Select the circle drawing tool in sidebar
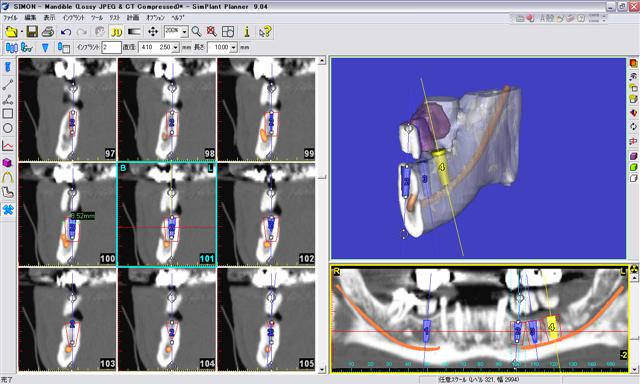Image resolution: width=640 pixels, height=384 pixels. 8,128
